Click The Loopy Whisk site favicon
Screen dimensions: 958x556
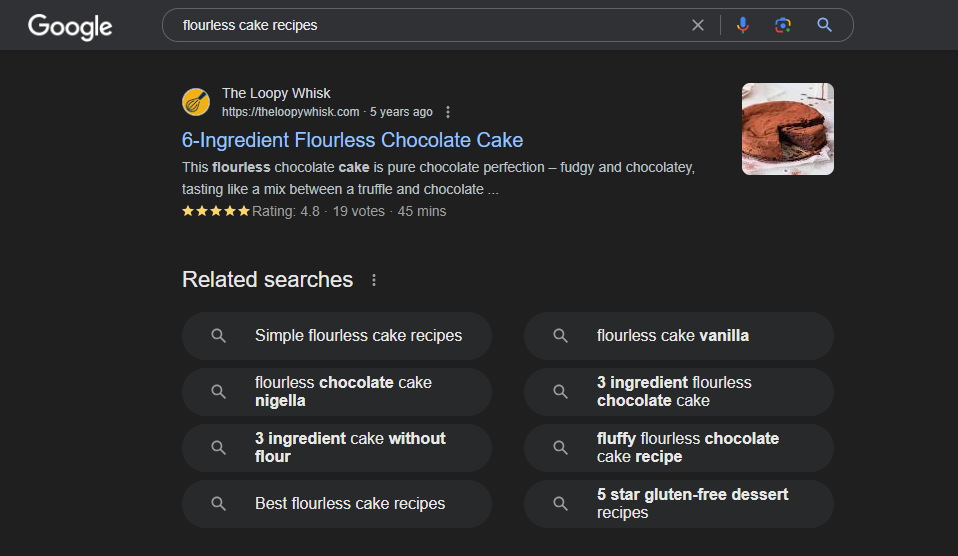click(196, 102)
